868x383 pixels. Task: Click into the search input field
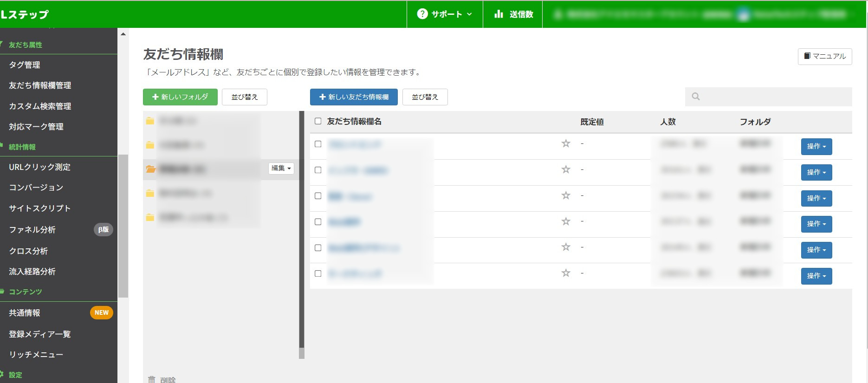tap(769, 97)
